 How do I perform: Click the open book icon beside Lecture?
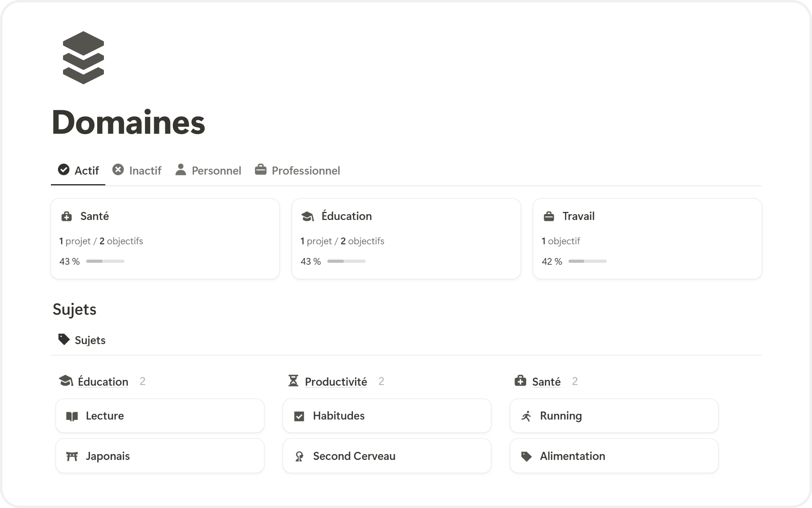coord(72,416)
